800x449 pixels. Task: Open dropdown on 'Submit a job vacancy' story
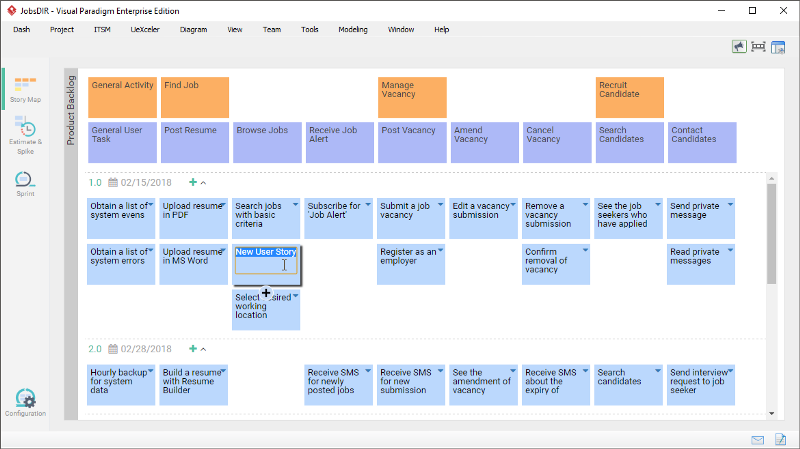(440, 204)
